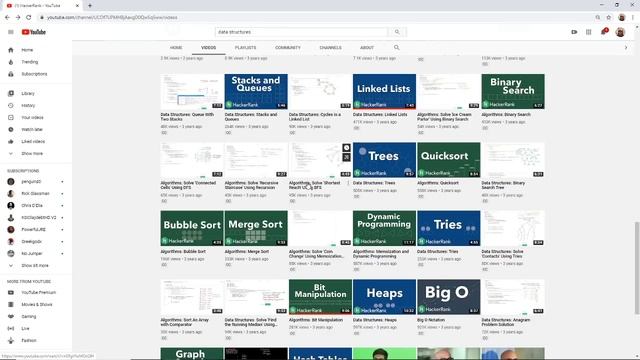The height and width of the screenshot is (360, 640).
Task: Click the channel tabs next arrow chevron
Action: pyautogui.click(x=626, y=48)
